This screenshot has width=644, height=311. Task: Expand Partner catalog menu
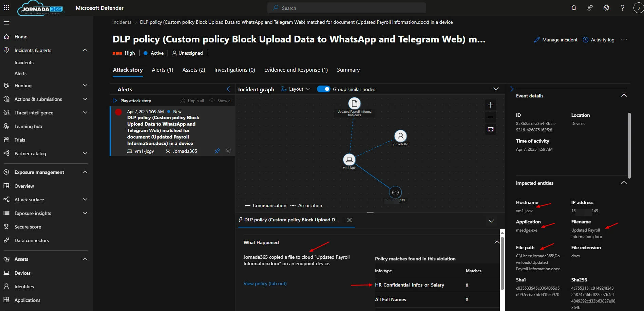(85, 153)
